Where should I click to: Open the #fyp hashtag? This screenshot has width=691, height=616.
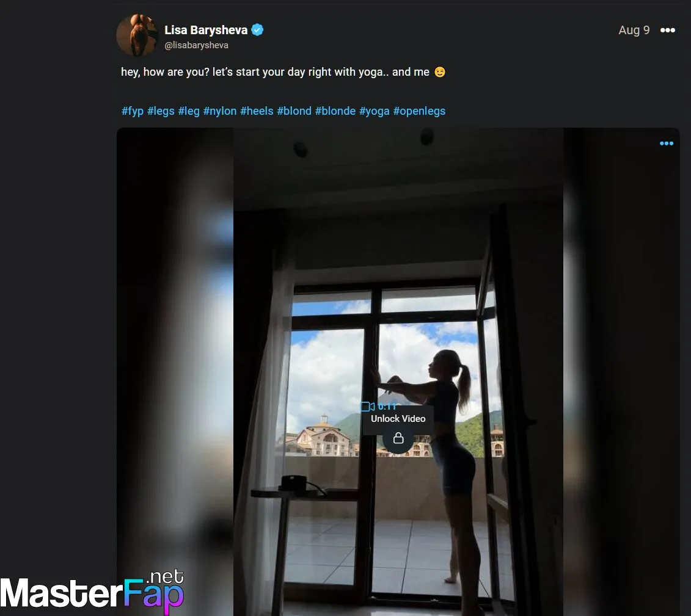(x=133, y=111)
